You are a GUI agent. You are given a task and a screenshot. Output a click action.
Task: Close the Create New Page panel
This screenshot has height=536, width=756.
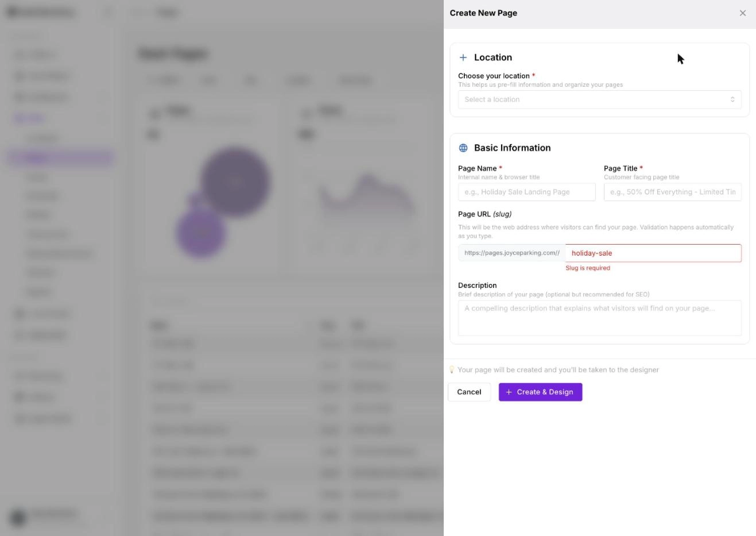(x=743, y=13)
